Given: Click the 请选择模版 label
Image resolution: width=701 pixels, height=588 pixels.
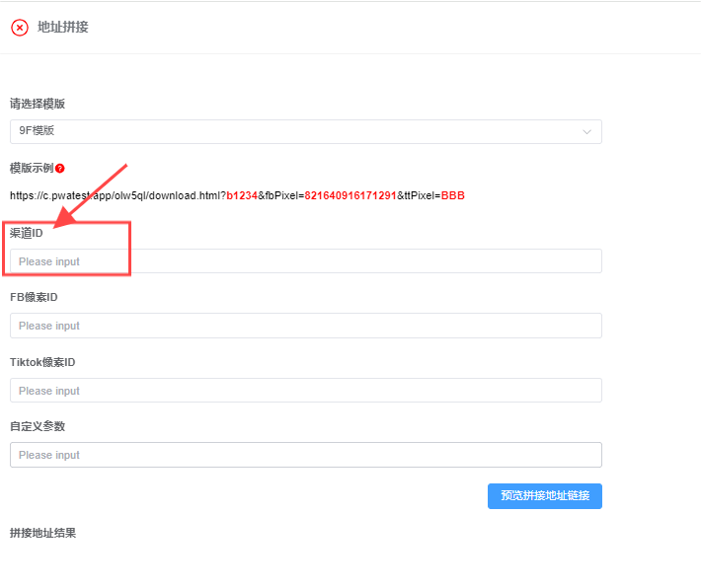Looking at the screenshot, I should point(38,104).
